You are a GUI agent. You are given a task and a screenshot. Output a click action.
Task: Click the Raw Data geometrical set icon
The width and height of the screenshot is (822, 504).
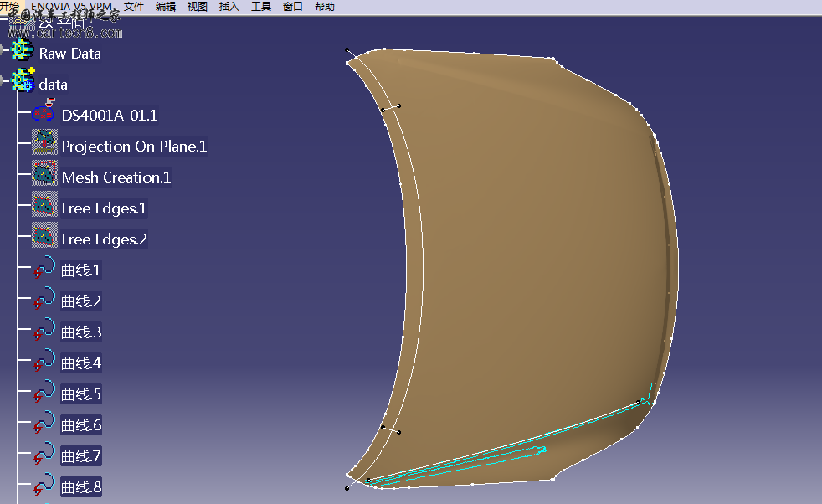point(22,52)
